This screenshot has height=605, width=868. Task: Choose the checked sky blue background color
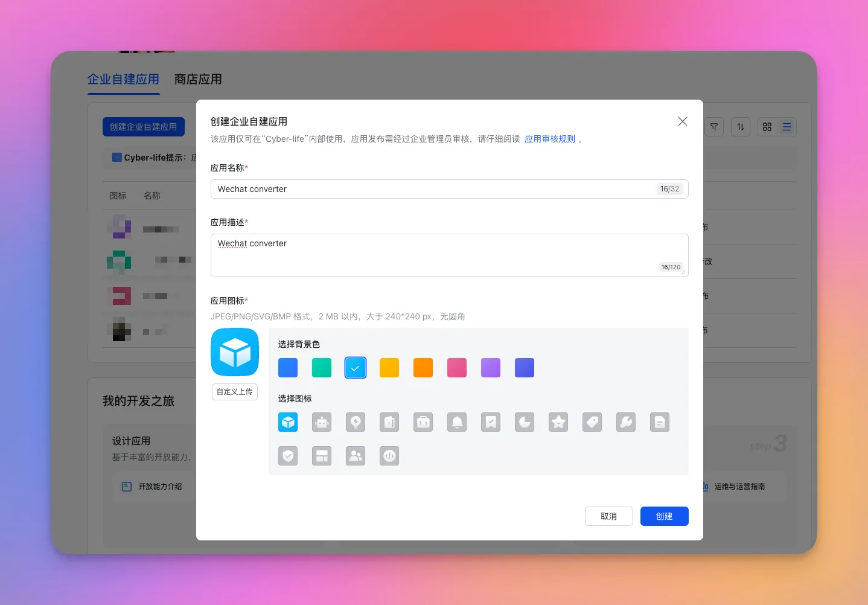click(x=356, y=368)
